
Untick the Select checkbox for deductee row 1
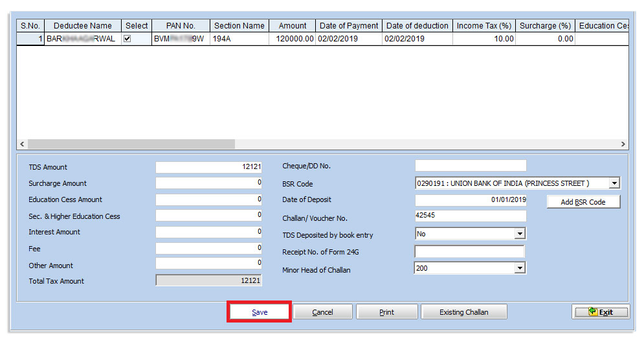coord(128,39)
